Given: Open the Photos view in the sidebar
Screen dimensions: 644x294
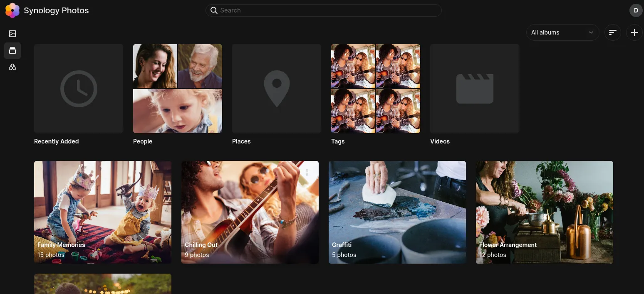Looking at the screenshot, I should [12, 34].
